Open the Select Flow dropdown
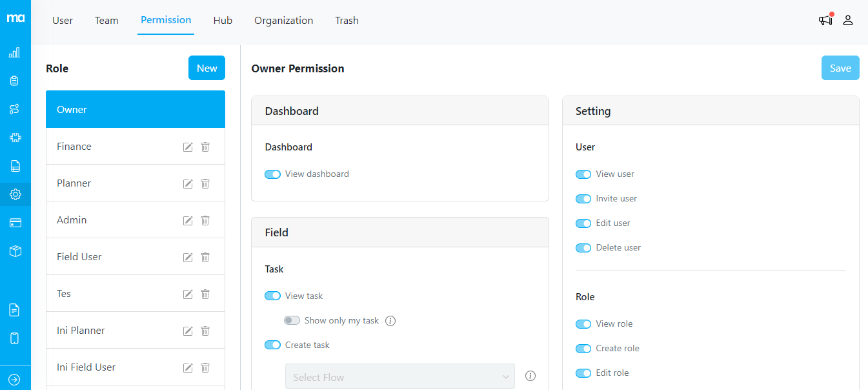 [399, 377]
